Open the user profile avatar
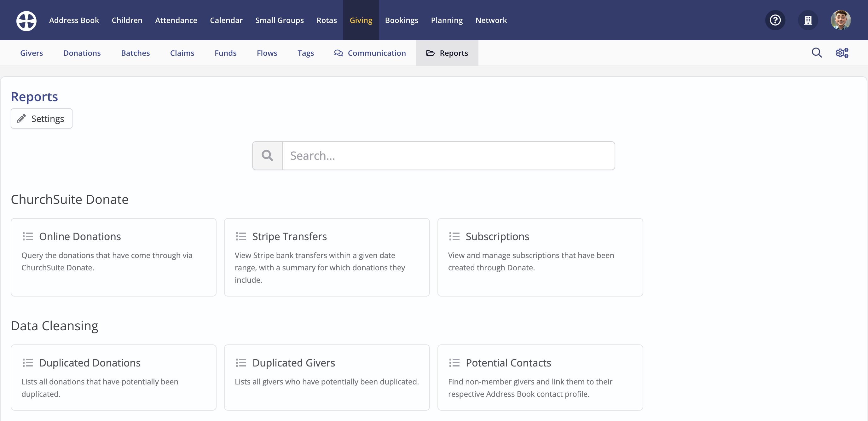The height and width of the screenshot is (421, 868). click(840, 20)
